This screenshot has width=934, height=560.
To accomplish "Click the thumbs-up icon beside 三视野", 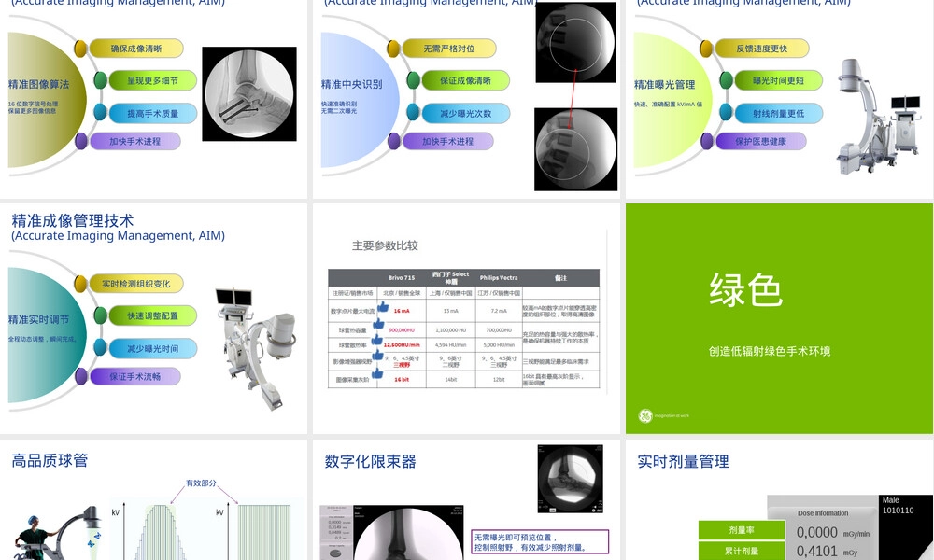I will 377,356.
